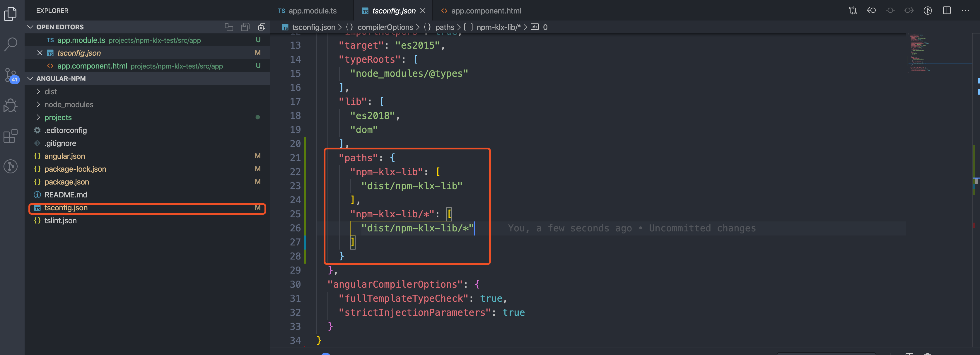Screen dimensions: 980x355
Task: Open the More Actions ellipsis menu
Action: pos(965,11)
